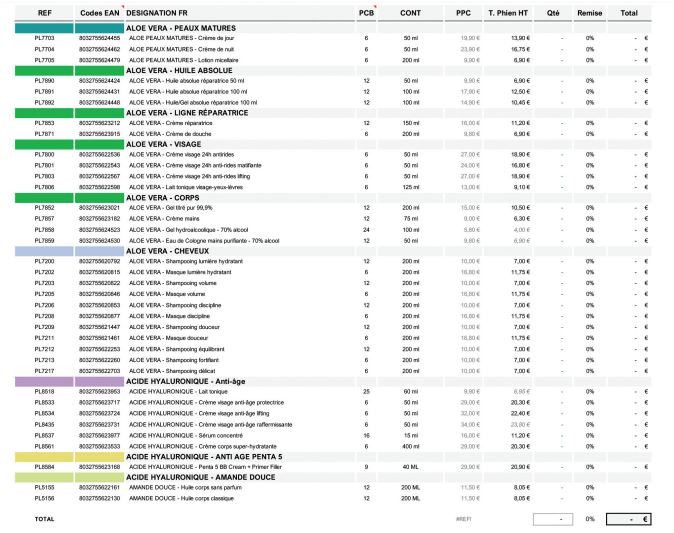
Task: Select the PPC column header
Action: point(463,13)
